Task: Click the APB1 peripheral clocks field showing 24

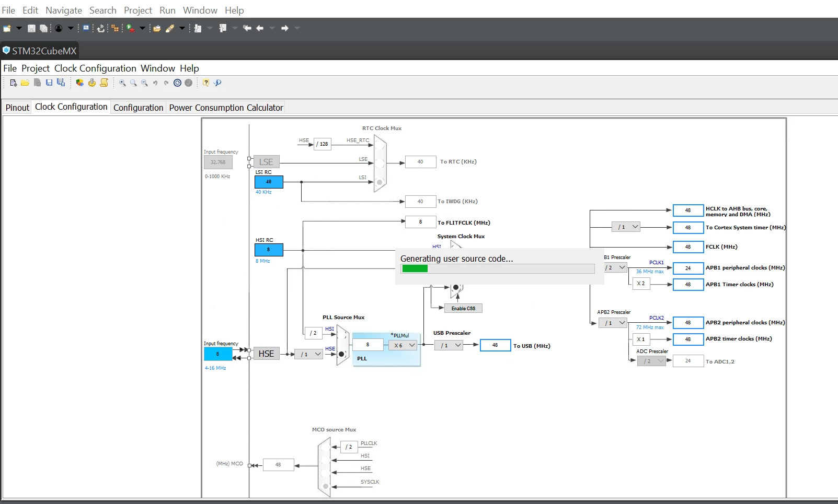Action: 688,268
